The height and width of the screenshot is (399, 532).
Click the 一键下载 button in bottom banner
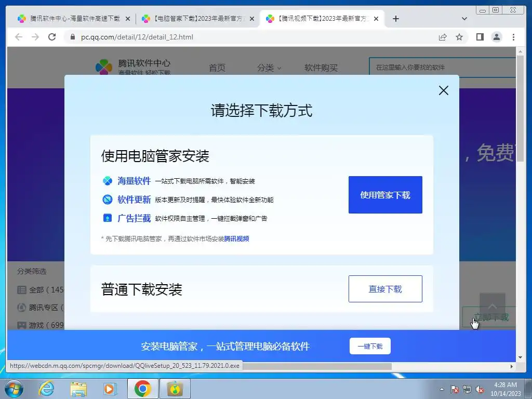click(370, 346)
